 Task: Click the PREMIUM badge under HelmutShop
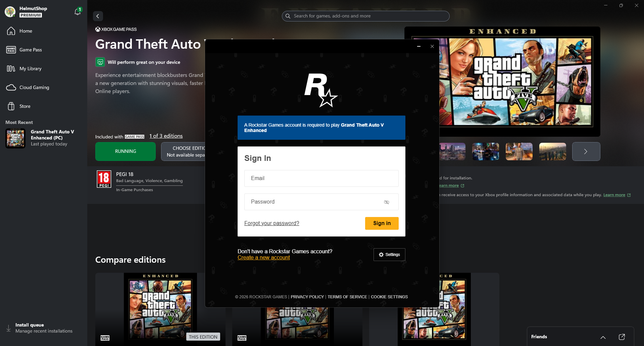31,15
